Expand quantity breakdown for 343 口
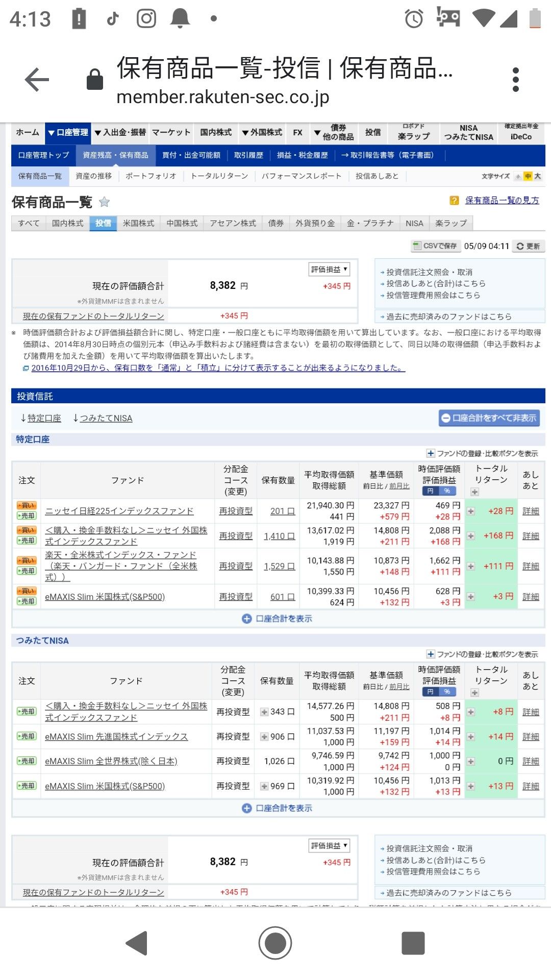This screenshot has height=980, width=551. pos(264,712)
